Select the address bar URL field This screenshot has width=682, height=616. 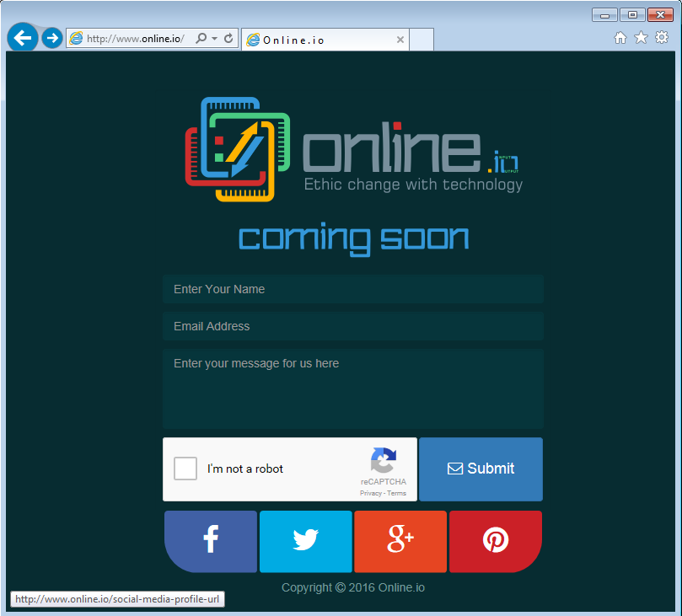(136, 39)
